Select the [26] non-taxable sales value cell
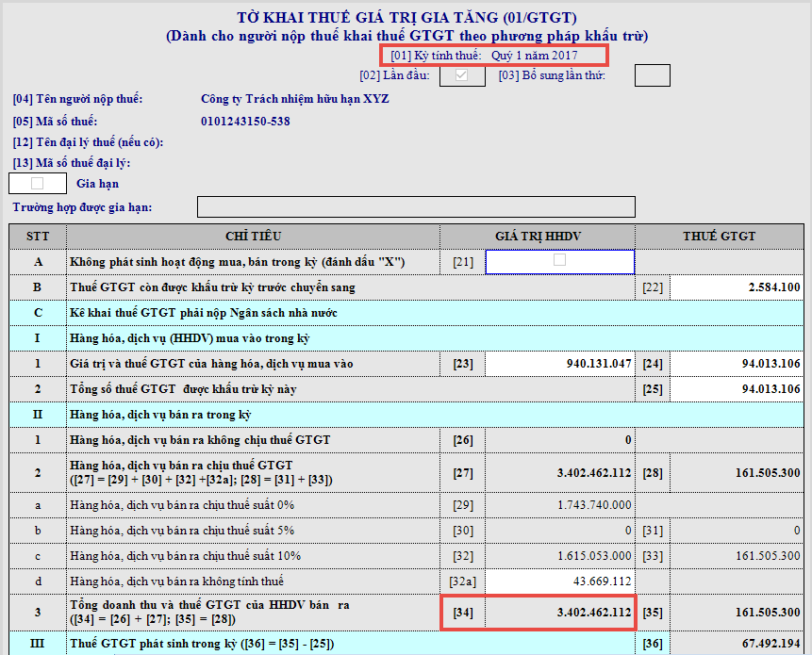Screen dimensions: 812x655 pyautogui.click(x=559, y=440)
